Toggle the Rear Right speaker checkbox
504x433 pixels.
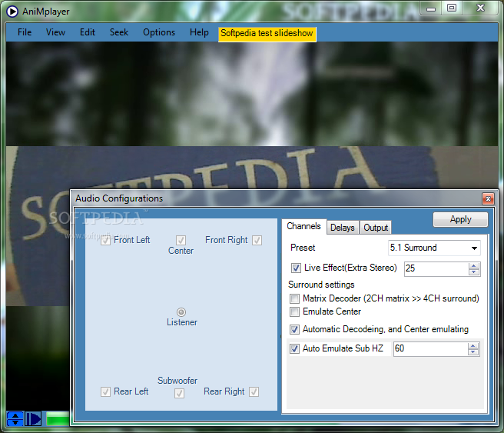254,391
